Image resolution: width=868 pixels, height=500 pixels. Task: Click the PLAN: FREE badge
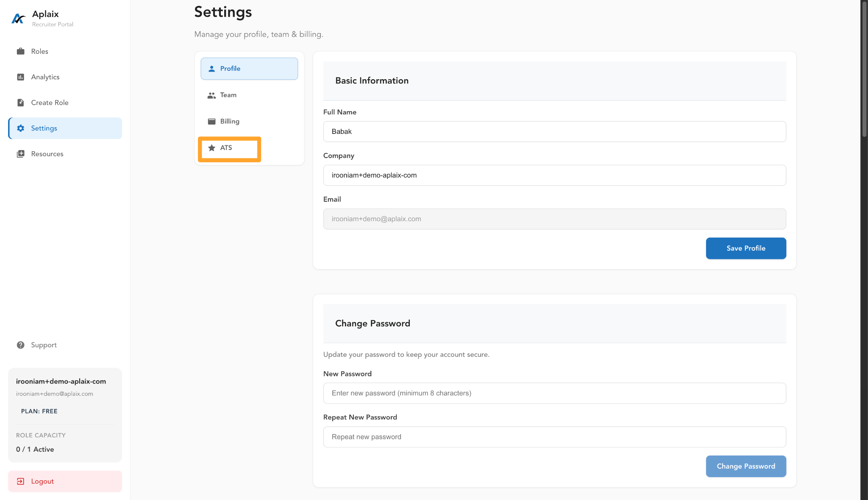(39, 411)
